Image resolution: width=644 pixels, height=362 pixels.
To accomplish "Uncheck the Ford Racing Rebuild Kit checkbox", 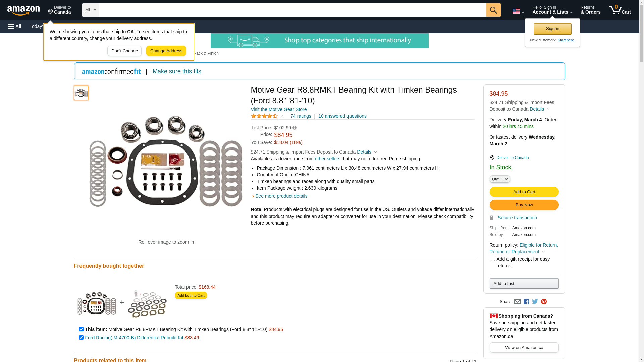I will [81, 338].
